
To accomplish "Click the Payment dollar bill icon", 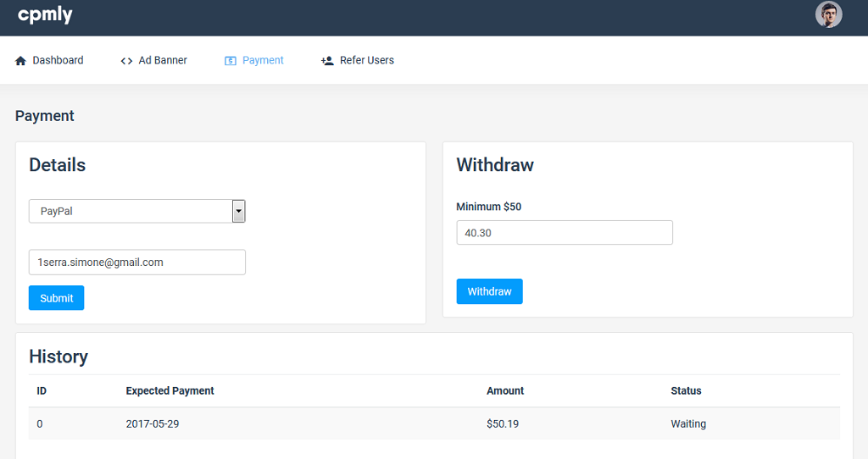I will tap(231, 61).
